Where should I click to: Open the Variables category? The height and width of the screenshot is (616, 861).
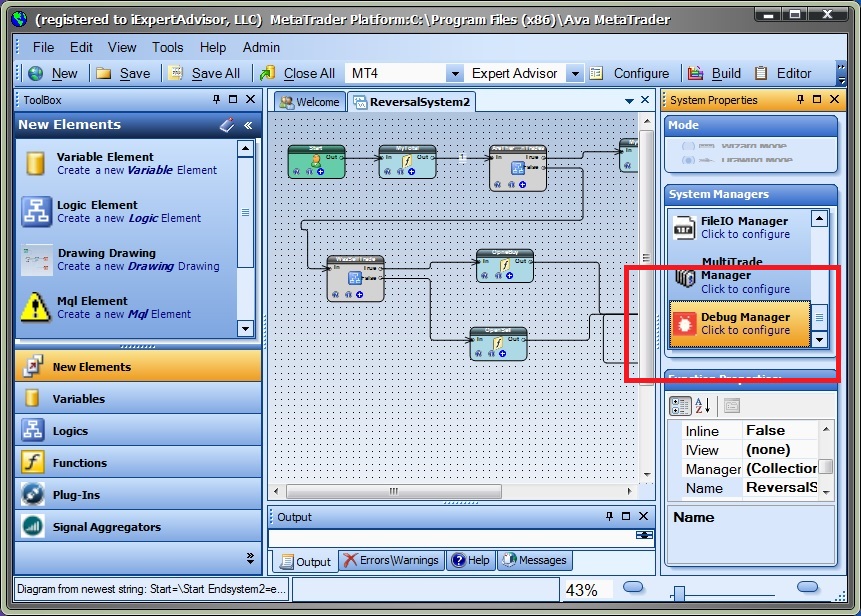(138, 399)
